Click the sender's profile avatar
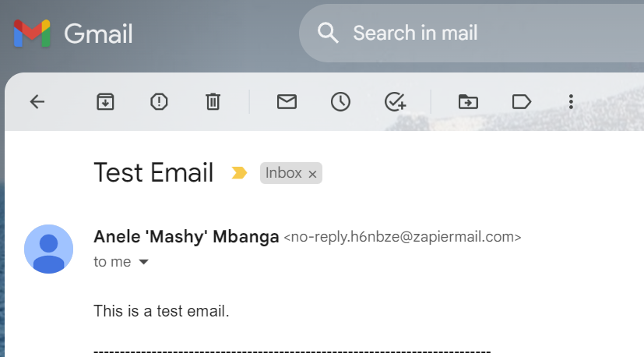This screenshot has height=357, width=644. pos(49,249)
